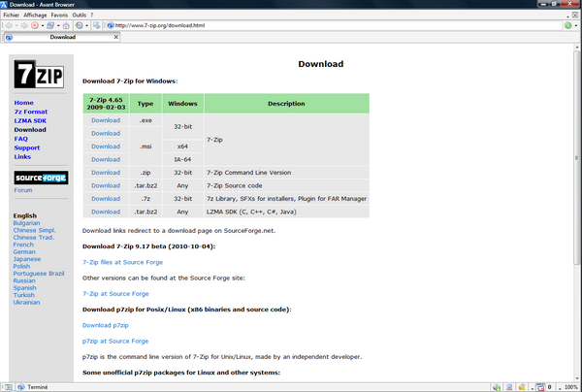Image resolution: width=582 pixels, height=392 pixels.
Task: Open the Links sidebar link
Action: [x=22, y=156]
